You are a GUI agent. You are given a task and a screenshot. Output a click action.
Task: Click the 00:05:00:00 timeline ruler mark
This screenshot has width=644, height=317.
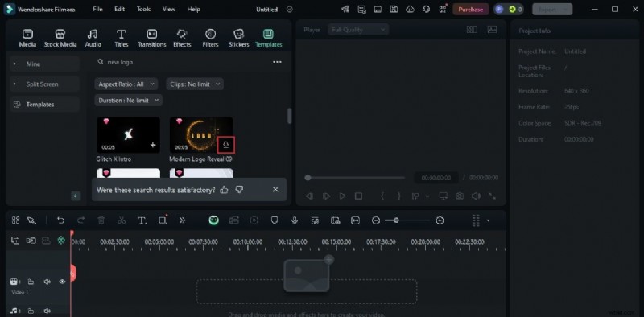click(159, 242)
